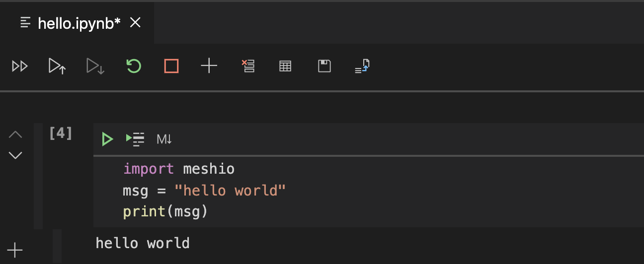
Task: Start Run by Line on the cell
Action: [x=135, y=139]
